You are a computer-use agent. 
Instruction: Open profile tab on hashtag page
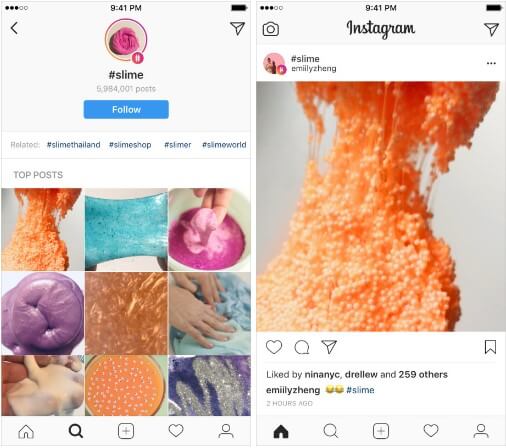[226, 431]
